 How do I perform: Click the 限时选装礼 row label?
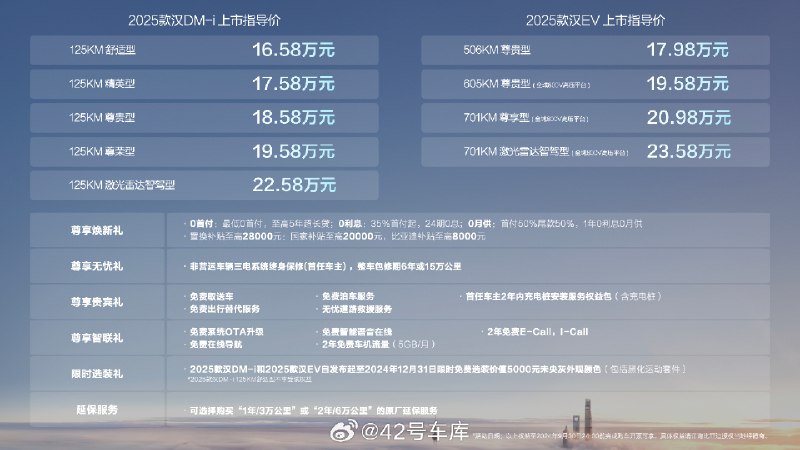coord(97,373)
